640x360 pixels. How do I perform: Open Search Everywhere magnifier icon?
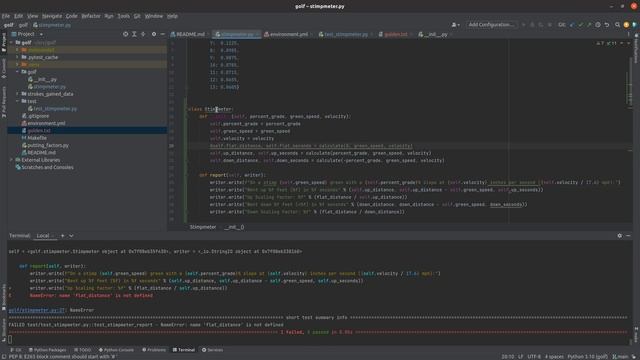[618, 25]
